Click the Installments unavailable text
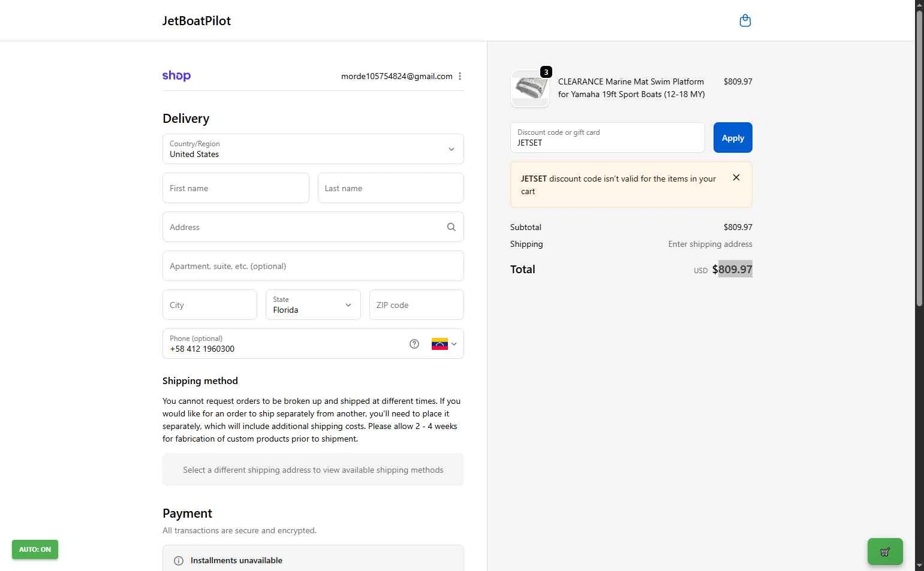924x571 pixels. coord(236,561)
